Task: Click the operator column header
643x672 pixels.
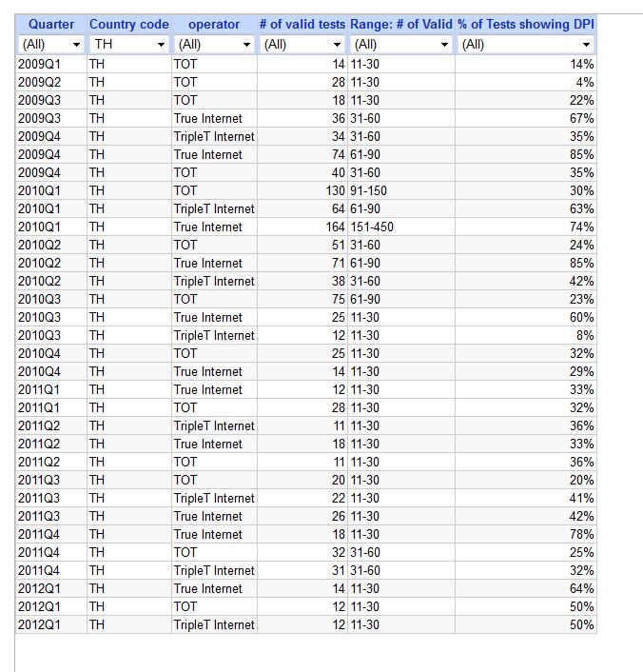Action: 214,25
